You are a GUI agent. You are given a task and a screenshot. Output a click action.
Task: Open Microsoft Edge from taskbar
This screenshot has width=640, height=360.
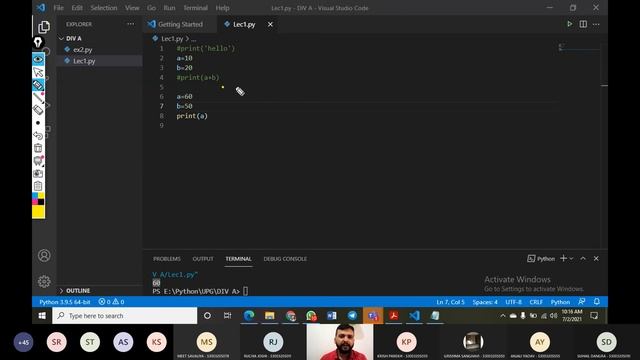[249, 316]
